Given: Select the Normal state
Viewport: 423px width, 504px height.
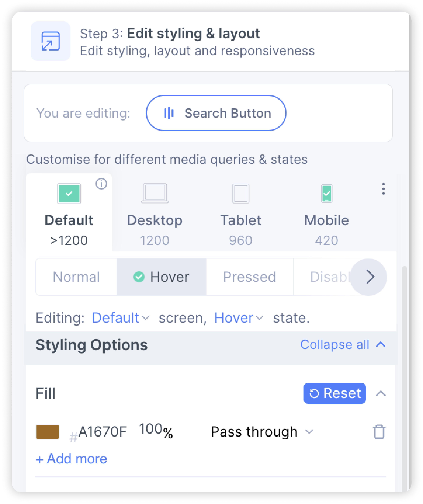Looking at the screenshot, I should tap(76, 277).
